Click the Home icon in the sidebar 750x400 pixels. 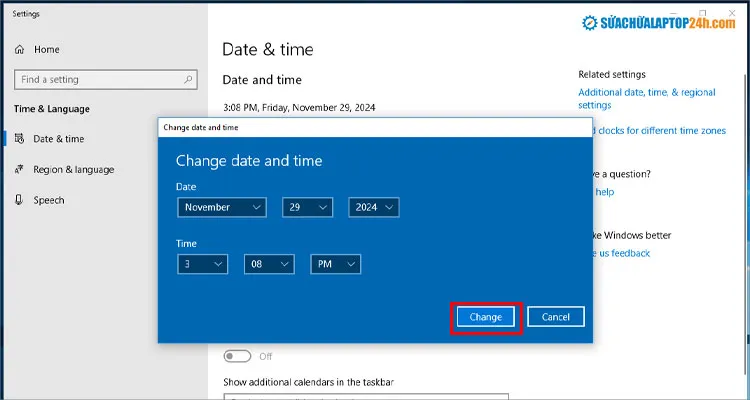coord(20,49)
